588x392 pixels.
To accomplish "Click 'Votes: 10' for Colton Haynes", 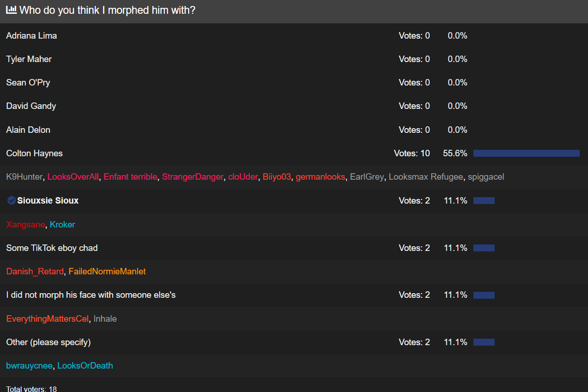I will [x=412, y=153].
